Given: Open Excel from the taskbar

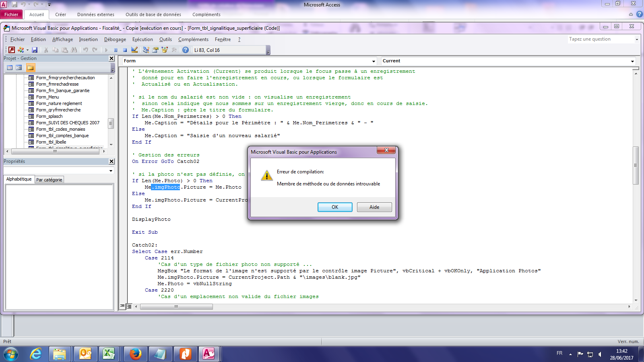Looking at the screenshot, I should pos(109,354).
